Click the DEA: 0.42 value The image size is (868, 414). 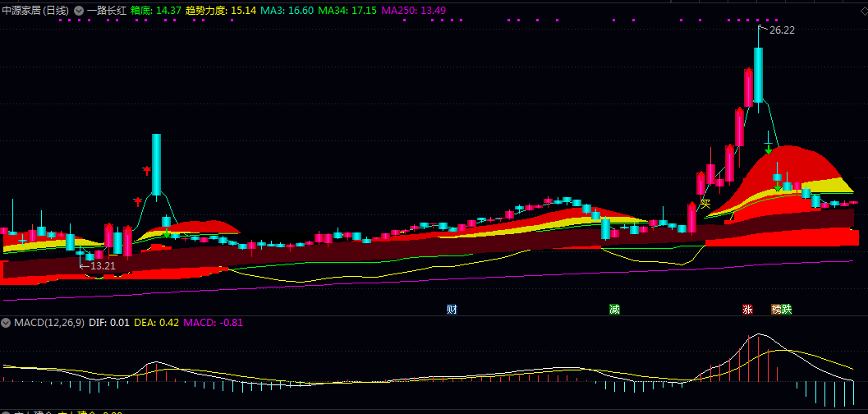click(x=156, y=323)
